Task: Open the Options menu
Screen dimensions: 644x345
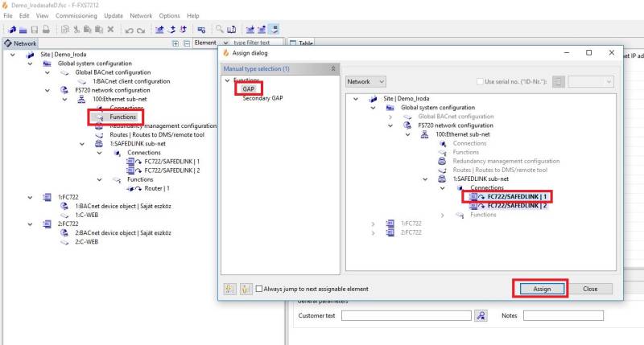Action: click(169, 15)
